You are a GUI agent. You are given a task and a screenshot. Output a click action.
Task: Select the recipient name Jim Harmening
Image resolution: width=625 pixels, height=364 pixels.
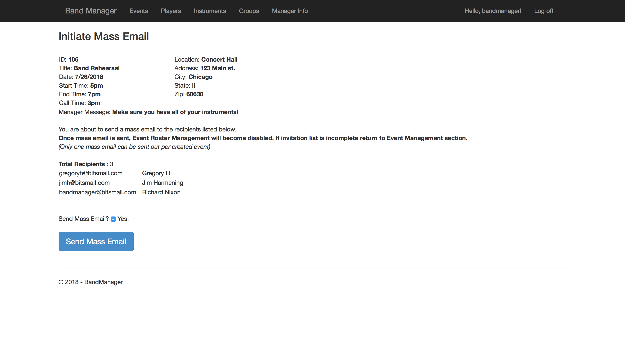[163, 183]
